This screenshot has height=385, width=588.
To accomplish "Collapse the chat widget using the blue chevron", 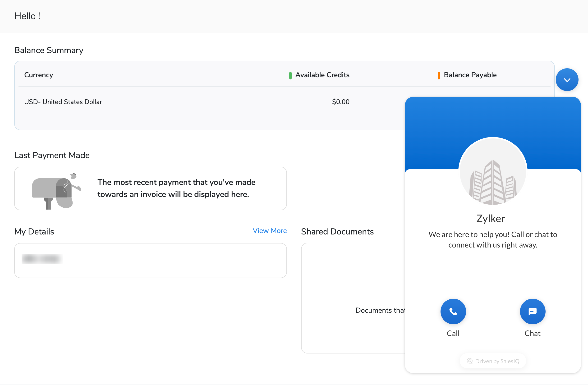I will pos(567,79).
